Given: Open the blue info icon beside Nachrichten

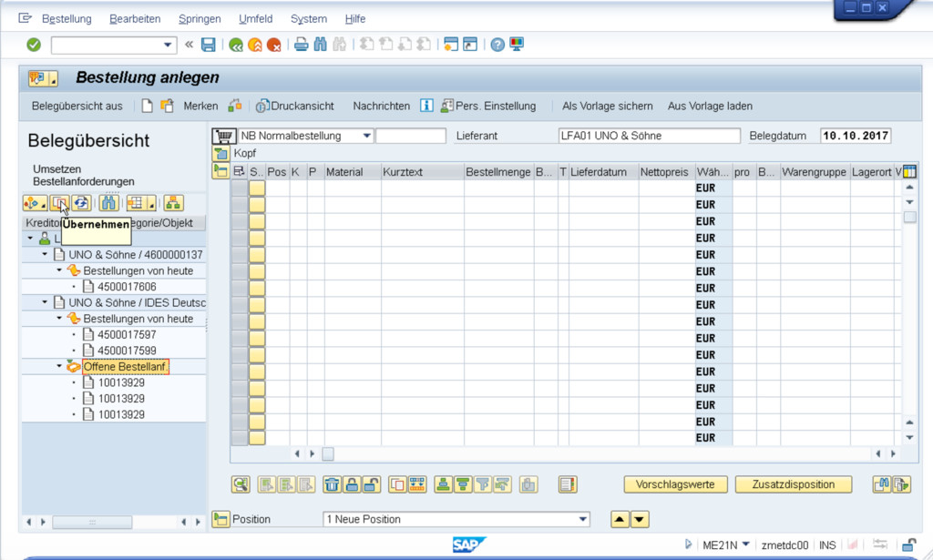Looking at the screenshot, I should point(426,106).
